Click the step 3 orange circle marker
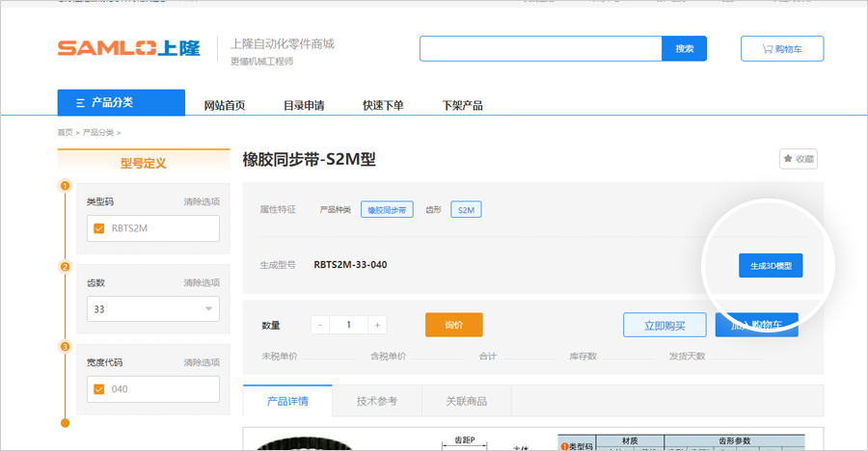 [65, 347]
